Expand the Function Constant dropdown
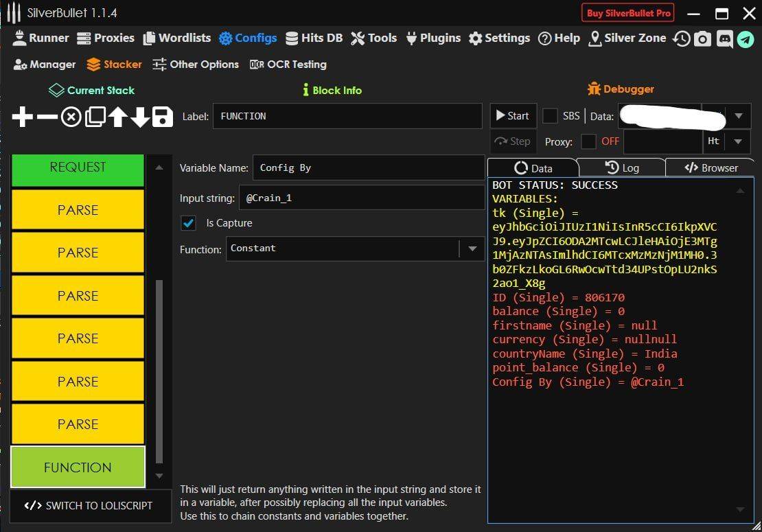The height and width of the screenshot is (532, 762). point(472,248)
